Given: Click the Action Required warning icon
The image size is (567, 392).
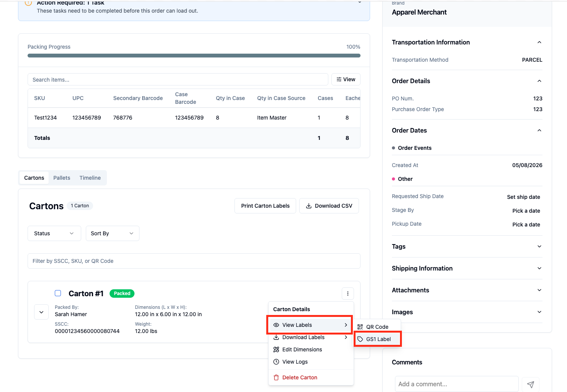Looking at the screenshot, I should click(x=28, y=3).
